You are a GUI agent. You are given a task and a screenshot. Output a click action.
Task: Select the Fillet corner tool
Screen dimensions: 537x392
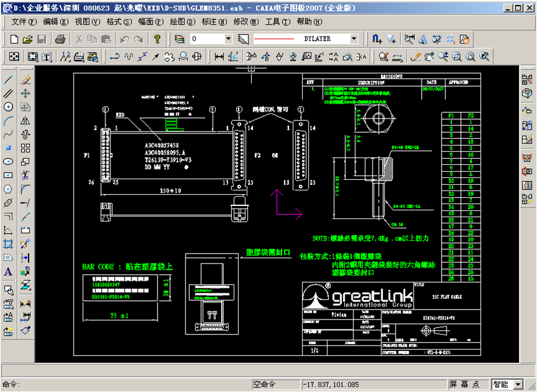[x=25, y=189]
